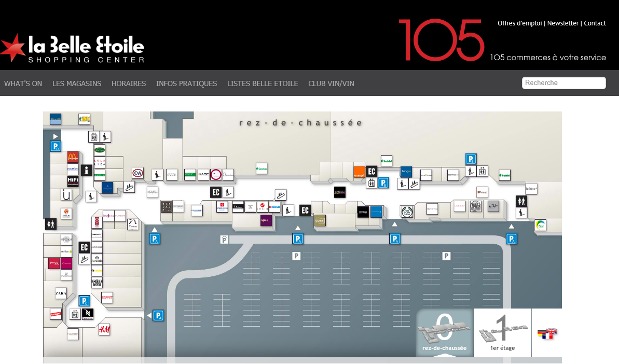Click the Veritas store logo

66,251
